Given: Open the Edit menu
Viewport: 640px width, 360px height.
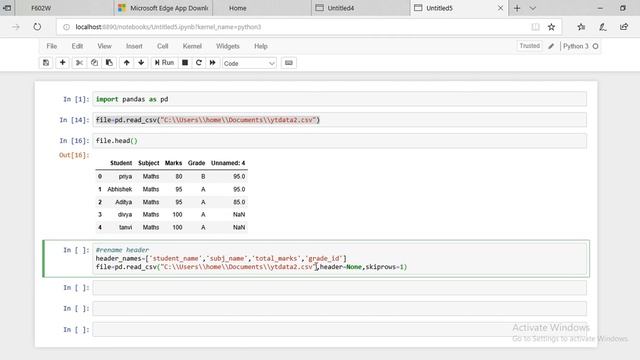Looking at the screenshot, I should [77, 46].
